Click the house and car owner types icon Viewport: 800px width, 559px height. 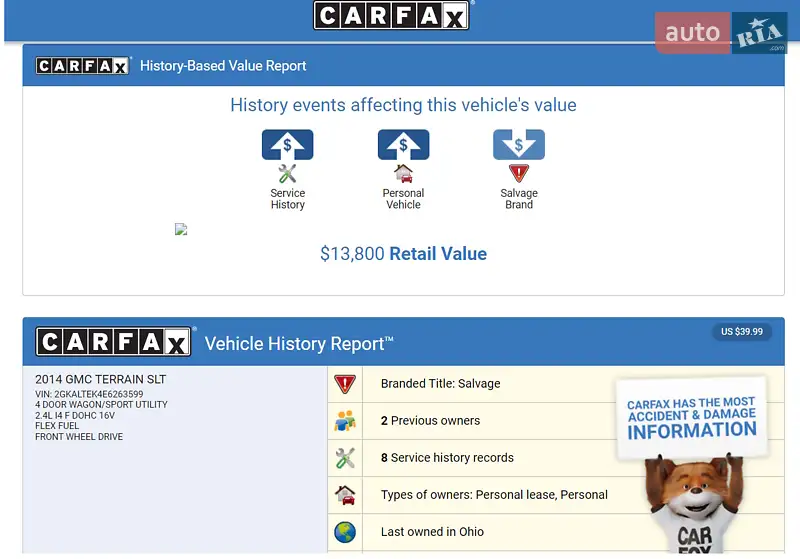[x=345, y=495]
